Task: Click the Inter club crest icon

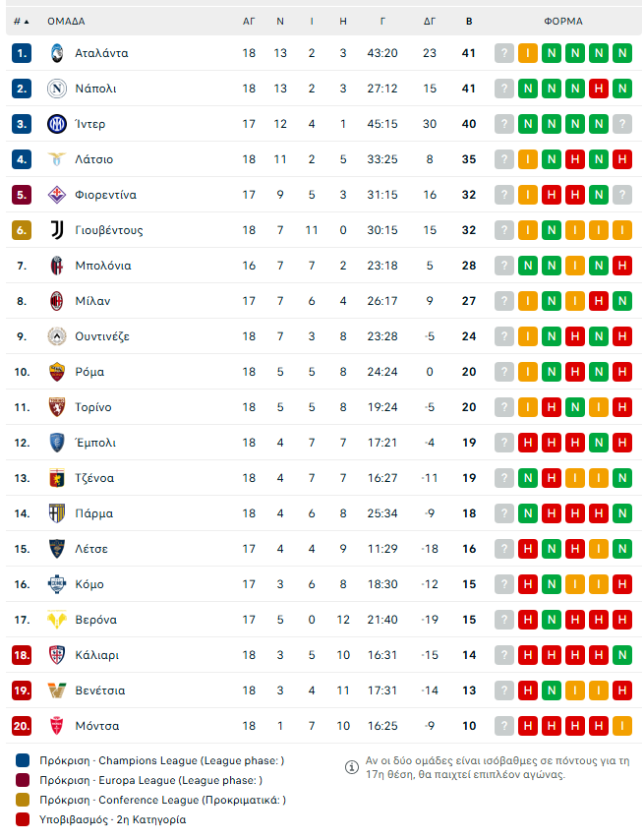Action: (56, 124)
